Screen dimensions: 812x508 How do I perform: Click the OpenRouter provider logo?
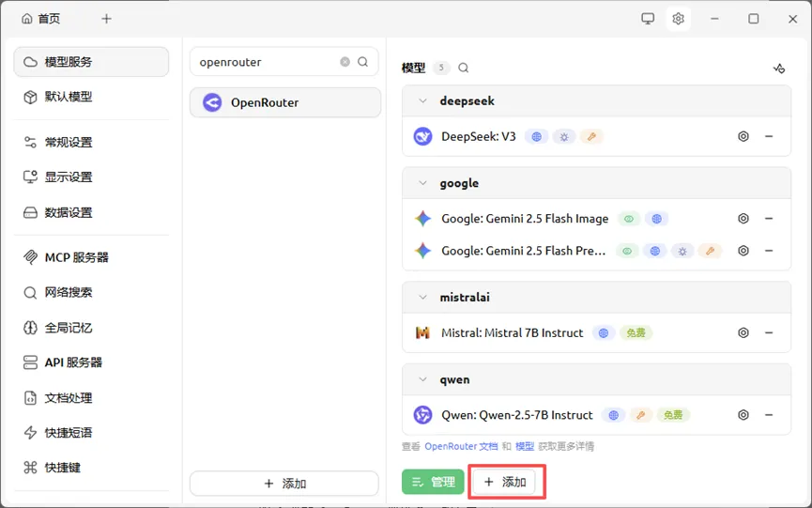212,102
